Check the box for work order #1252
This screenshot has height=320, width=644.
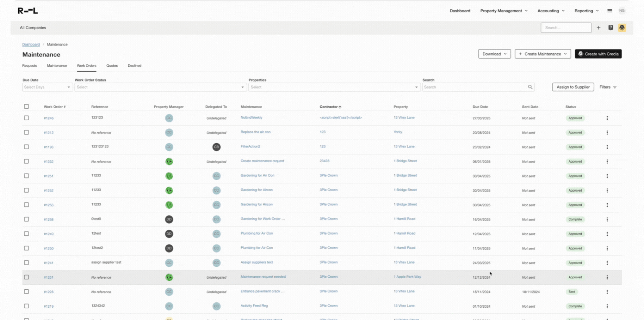coord(26,190)
